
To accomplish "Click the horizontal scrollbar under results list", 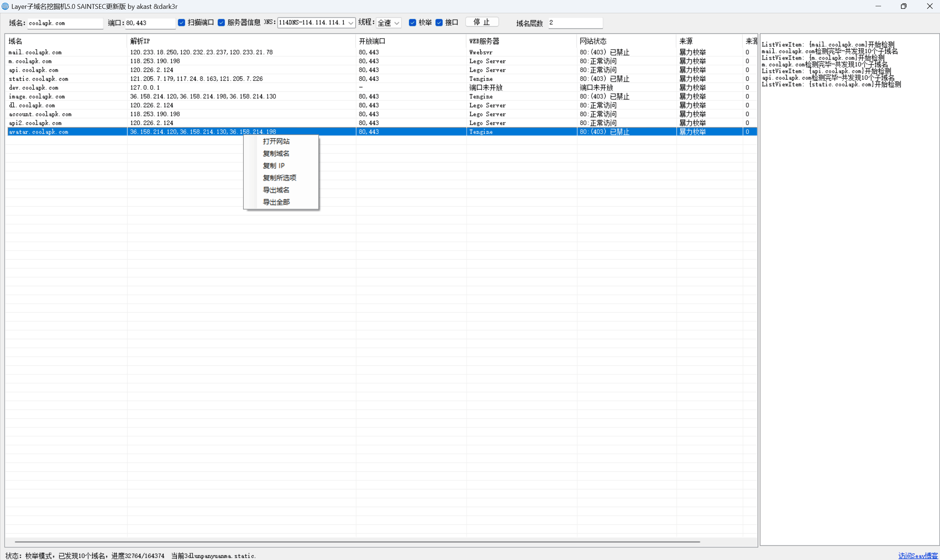I will coord(357,542).
